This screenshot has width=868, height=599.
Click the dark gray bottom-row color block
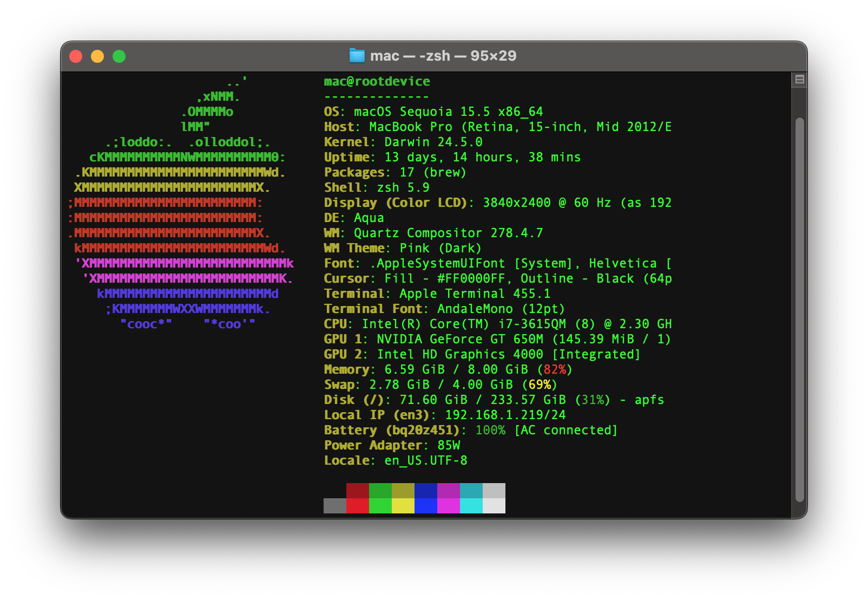click(x=335, y=506)
